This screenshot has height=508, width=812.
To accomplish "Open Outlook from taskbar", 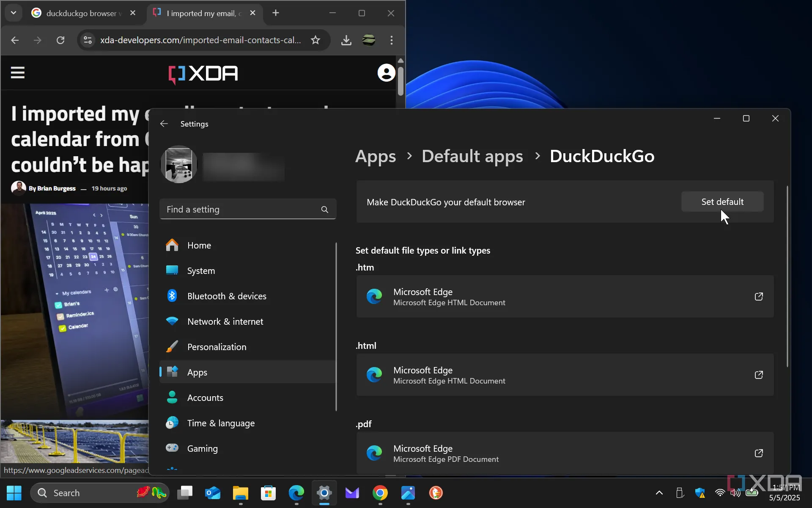I will pyautogui.click(x=213, y=493).
